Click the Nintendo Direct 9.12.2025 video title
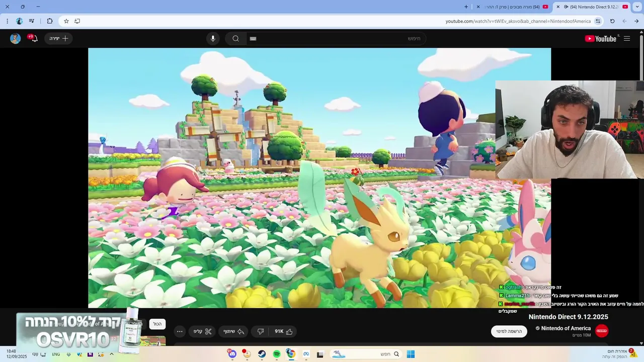The image size is (644, 362). pyautogui.click(x=569, y=317)
